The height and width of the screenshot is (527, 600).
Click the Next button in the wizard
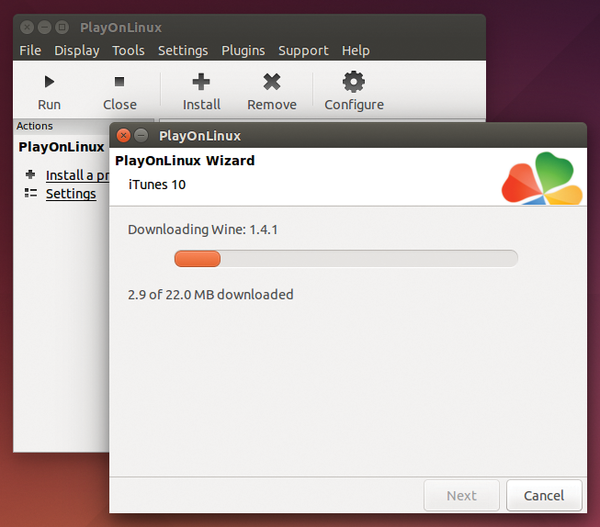pos(461,495)
